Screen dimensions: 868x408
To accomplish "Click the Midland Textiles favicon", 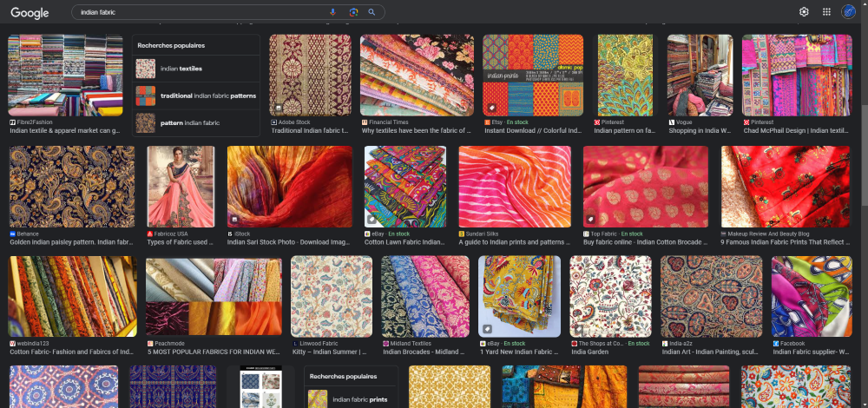I will (x=385, y=344).
